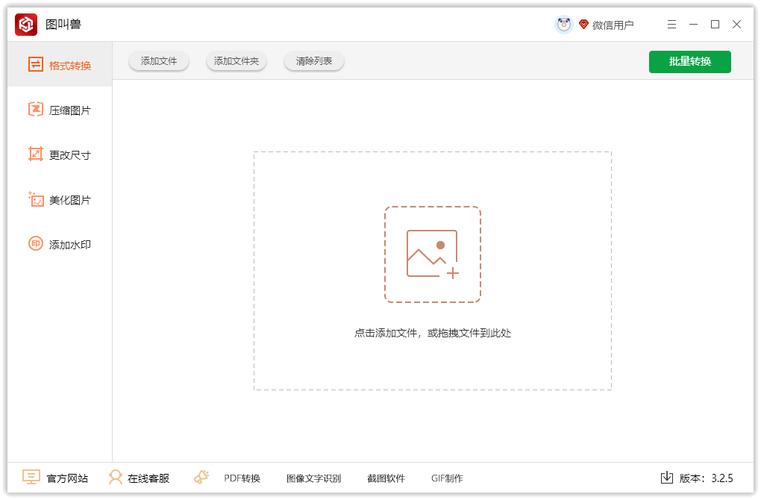Screen dimensions: 761x500
Task: Click the megaphone promotion icon
Action: [x=201, y=477]
